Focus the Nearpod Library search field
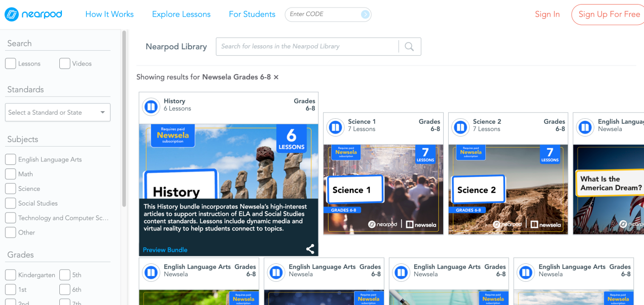Image resolution: width=644 pixels, height=305 pixels. (308, 47)
